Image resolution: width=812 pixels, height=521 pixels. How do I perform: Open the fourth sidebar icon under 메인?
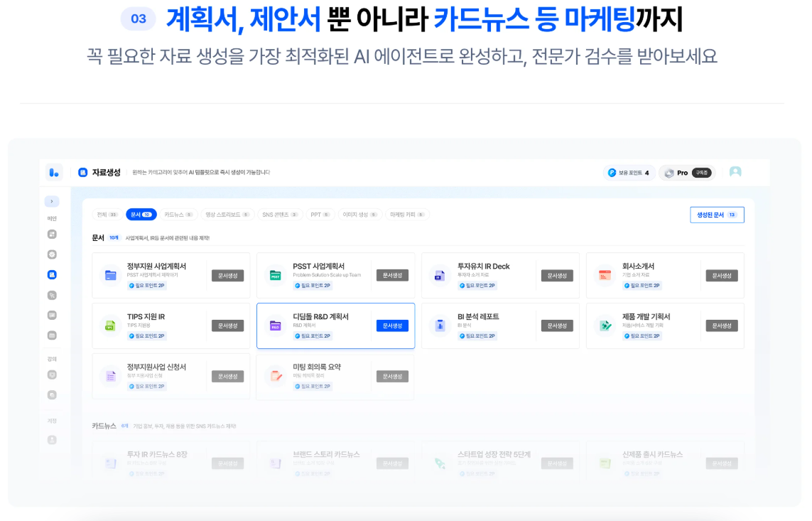pyautogui.click(x=52, y=295)
